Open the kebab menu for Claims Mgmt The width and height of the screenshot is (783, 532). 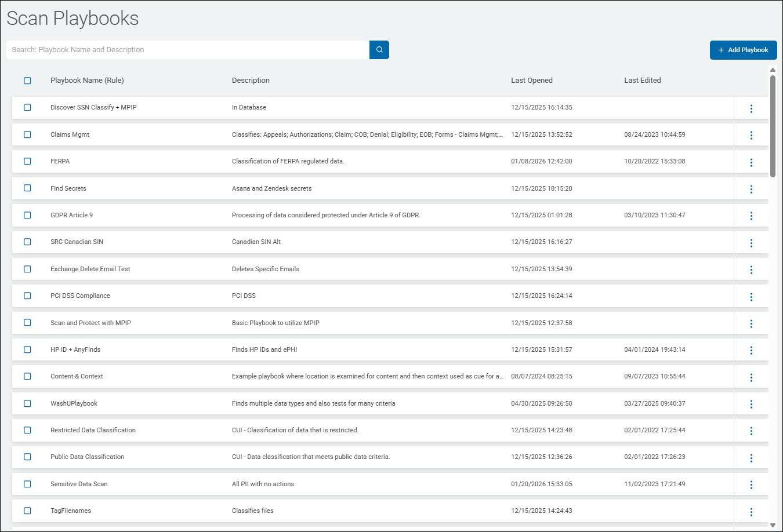[751, 135]
